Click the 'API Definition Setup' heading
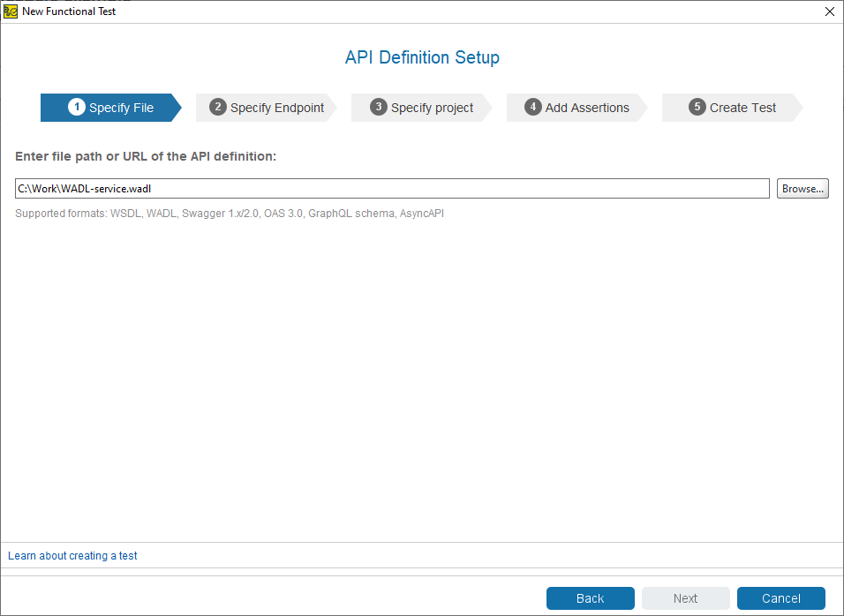844x616 pixels. (422, 57)
